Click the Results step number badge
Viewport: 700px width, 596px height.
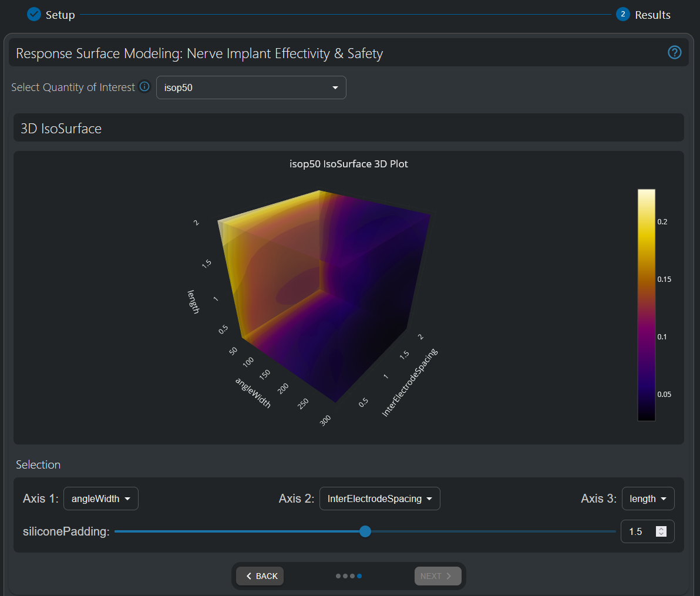[x=622, y=14]
